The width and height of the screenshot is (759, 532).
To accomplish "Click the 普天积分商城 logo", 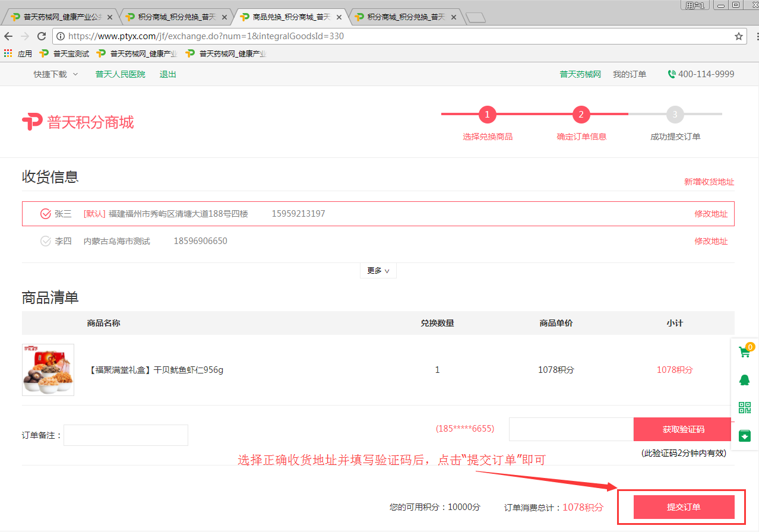I will (78, 122).
